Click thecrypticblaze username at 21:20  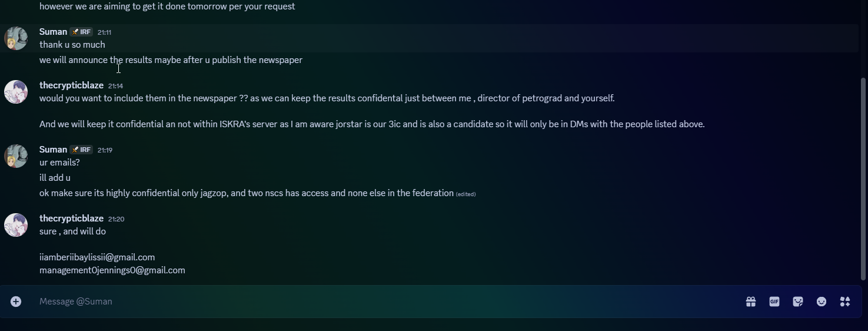coord(71,219)
